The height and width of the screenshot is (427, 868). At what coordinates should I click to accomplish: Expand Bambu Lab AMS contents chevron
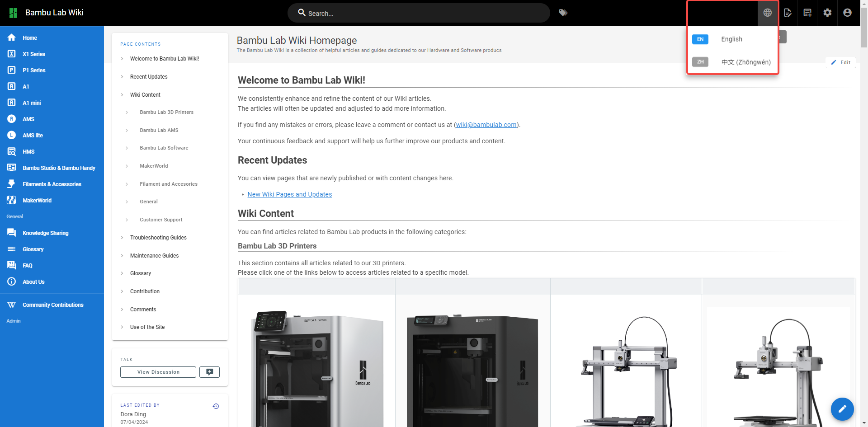tap(127, 130)
